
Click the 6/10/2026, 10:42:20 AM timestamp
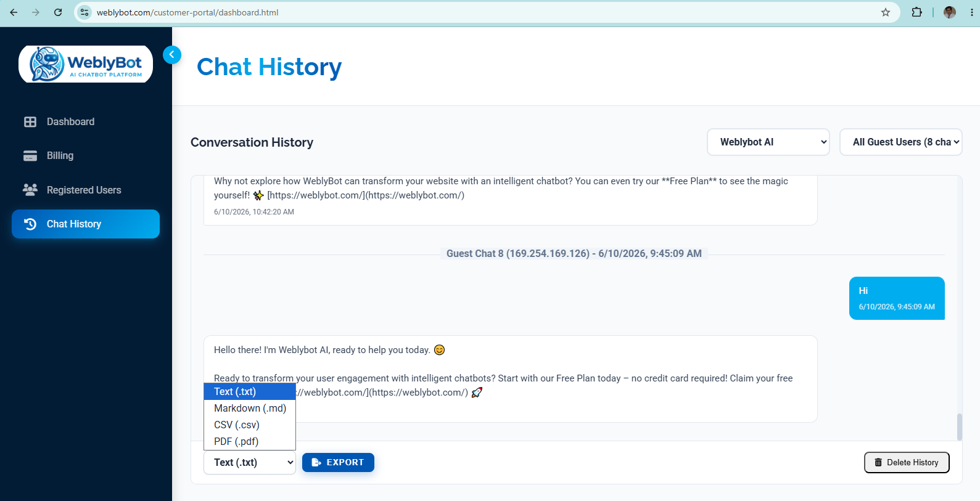[x=254, y=212]
